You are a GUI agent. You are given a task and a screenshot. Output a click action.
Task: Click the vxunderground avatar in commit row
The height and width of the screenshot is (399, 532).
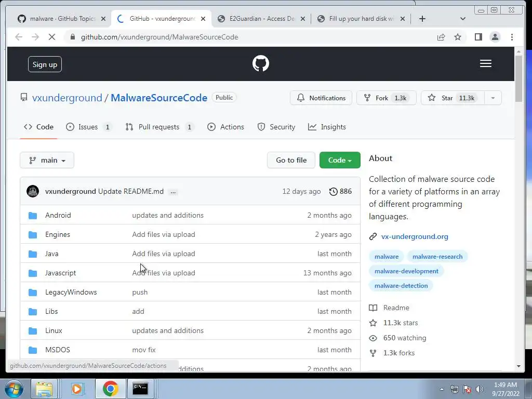coord(33,191)
